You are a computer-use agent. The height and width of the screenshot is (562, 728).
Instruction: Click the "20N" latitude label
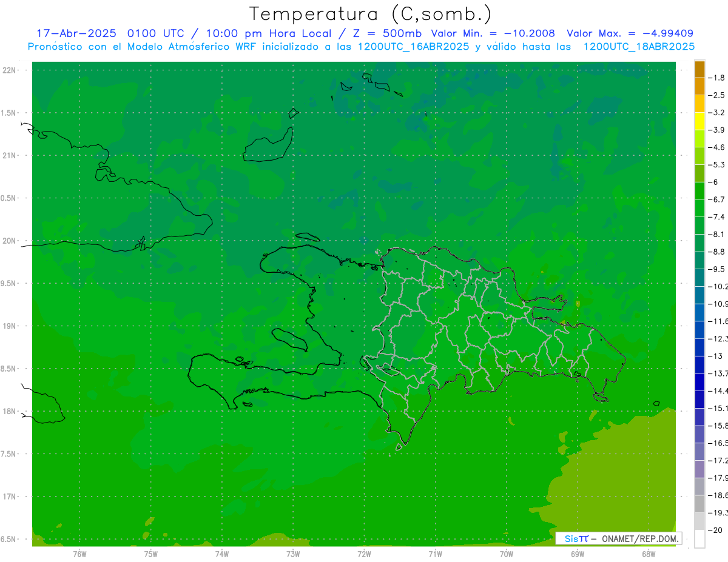(10, 241)
